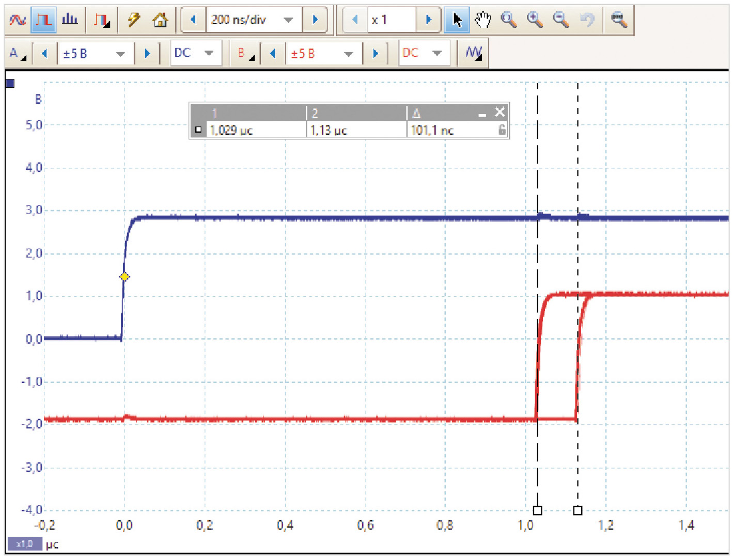Open the 200 ns/div timebase dropdown

pos(288,20)
